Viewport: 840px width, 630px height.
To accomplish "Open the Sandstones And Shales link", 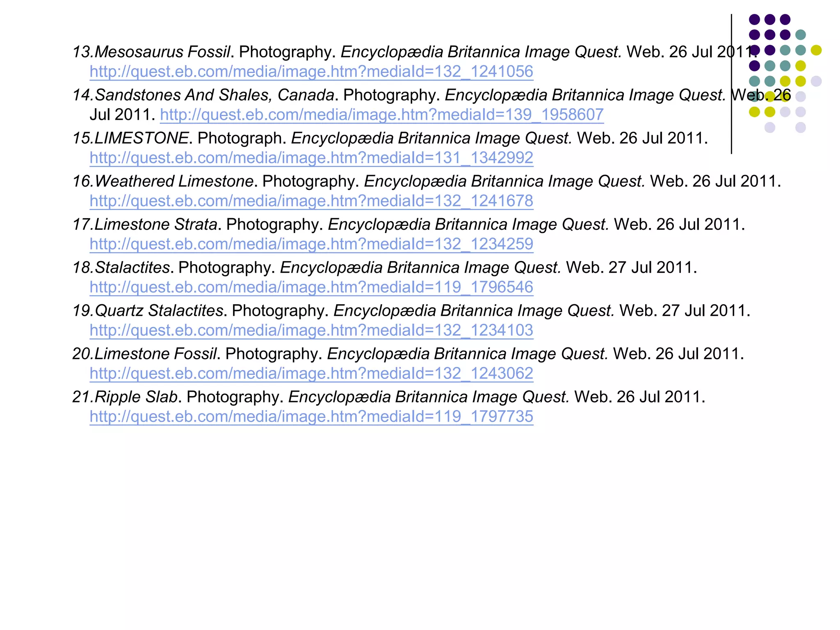I will click(x=381, y=115).
